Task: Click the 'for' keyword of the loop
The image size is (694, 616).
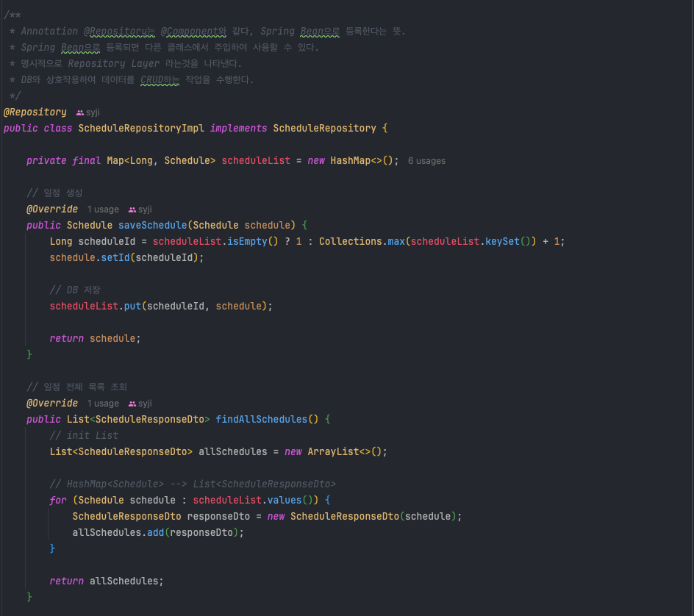Action: click(x=58, y=501)
